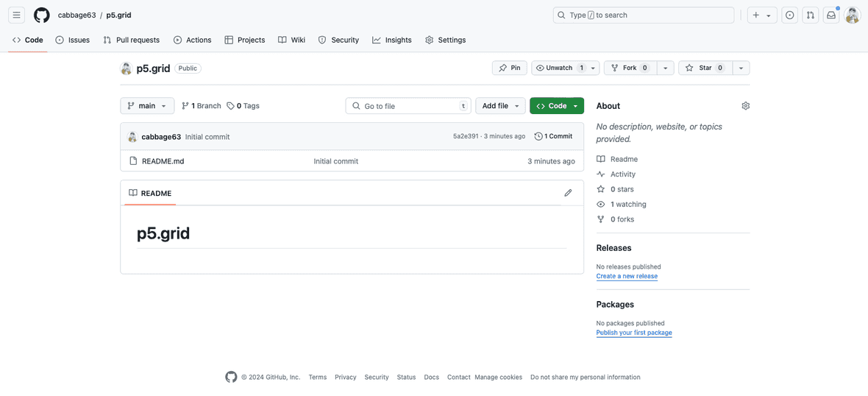The width and height of the screenshot is (868, 396).
Task: Click Publish your first package link
Action: [x=633, y=333]
